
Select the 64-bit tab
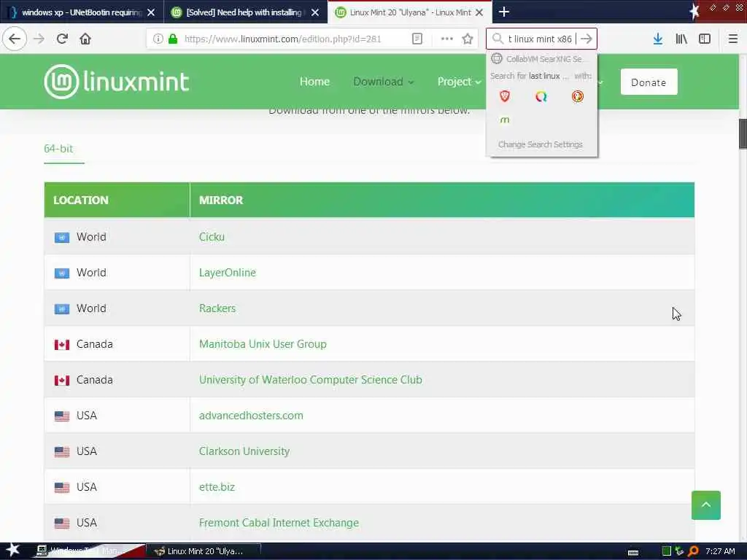(x=58, y=149)
